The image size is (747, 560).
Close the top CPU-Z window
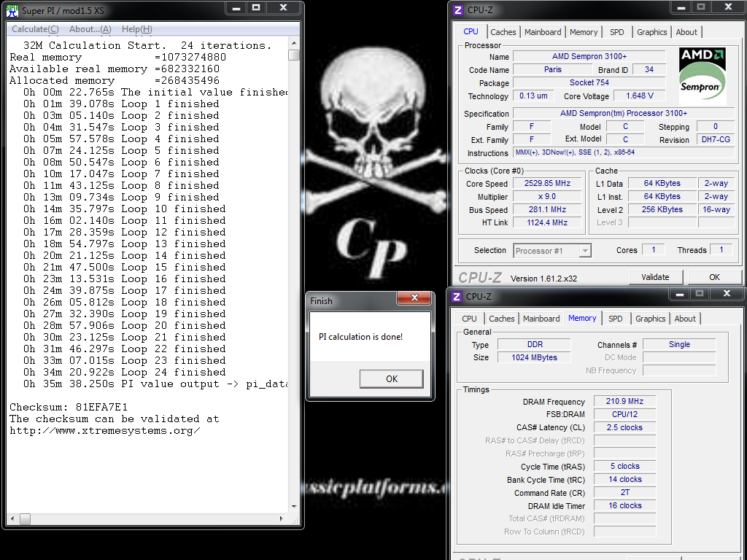(728, 7)
